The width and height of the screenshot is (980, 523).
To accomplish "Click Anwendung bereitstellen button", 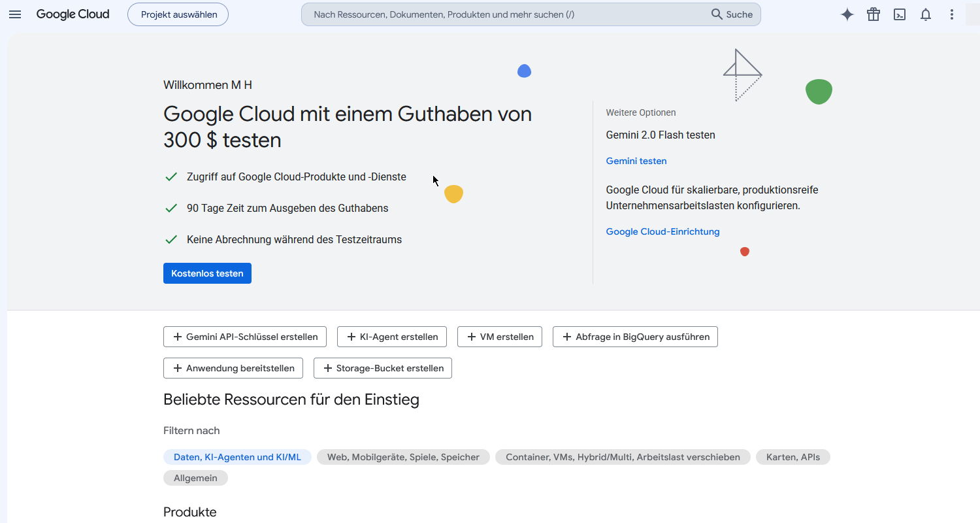I will (x=233, y=368).
